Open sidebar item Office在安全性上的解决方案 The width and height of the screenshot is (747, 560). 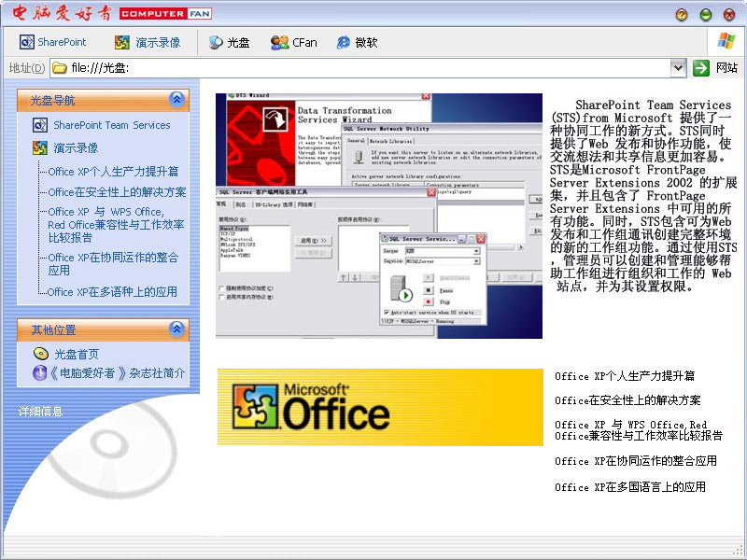point(117,192)
